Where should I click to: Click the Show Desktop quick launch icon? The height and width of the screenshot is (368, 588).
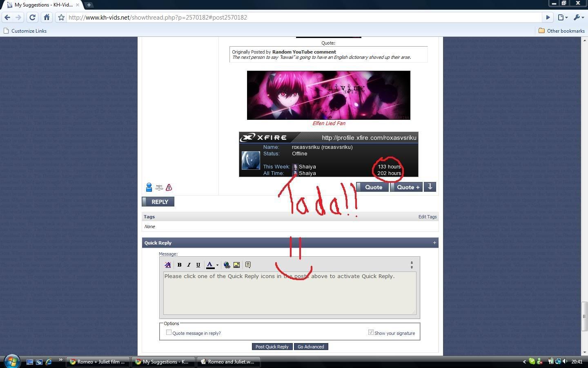point(30,362)
